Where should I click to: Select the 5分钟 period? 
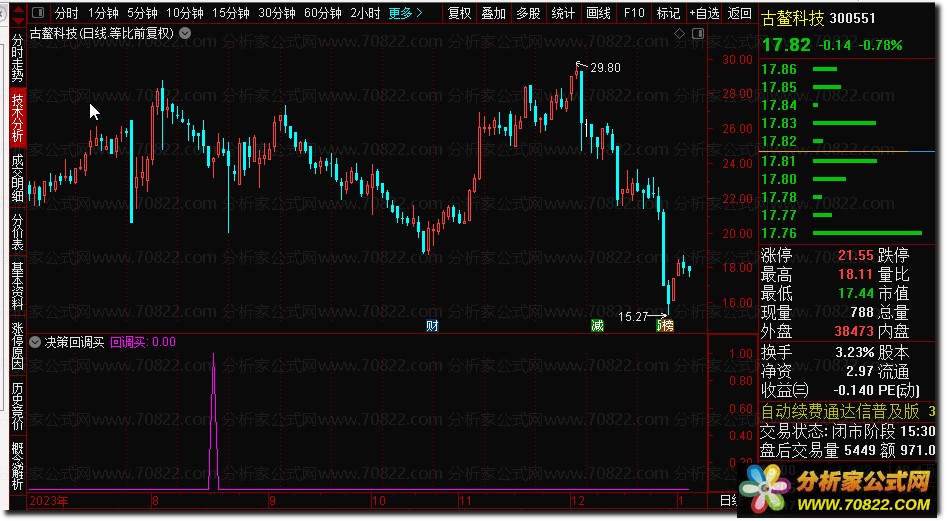[x=143, y=13]
